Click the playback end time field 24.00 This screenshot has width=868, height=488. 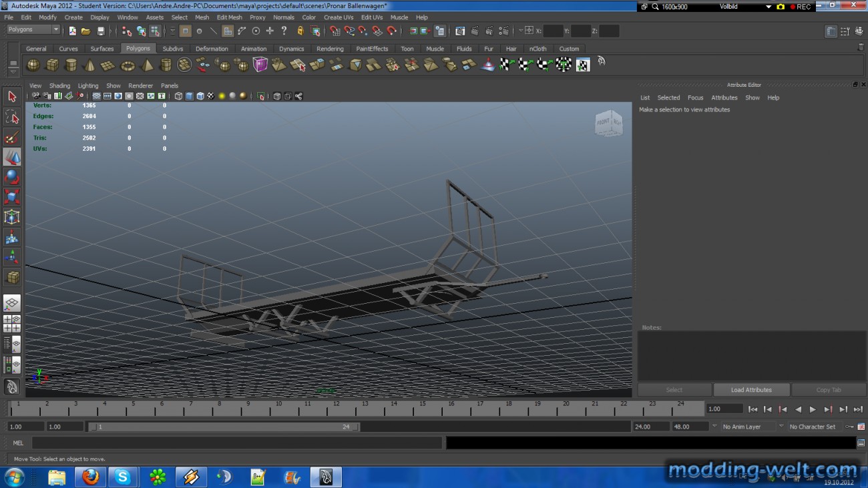651,427
